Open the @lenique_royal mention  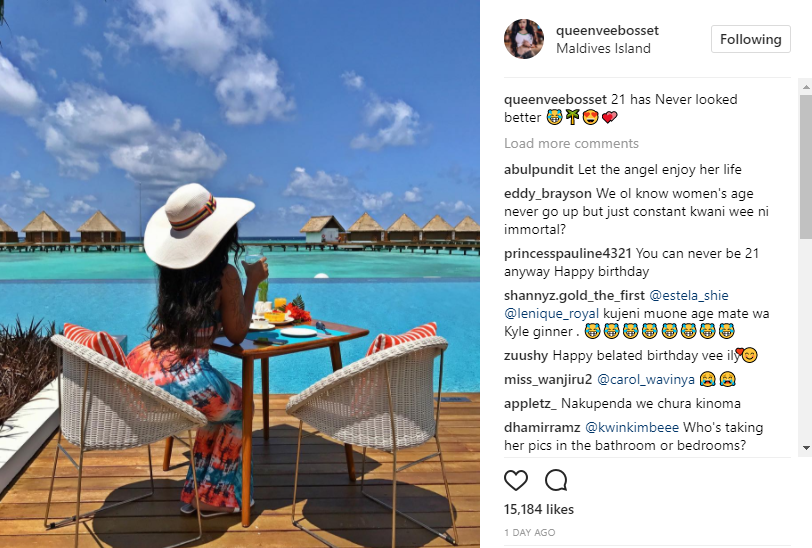tap(552, 313)
